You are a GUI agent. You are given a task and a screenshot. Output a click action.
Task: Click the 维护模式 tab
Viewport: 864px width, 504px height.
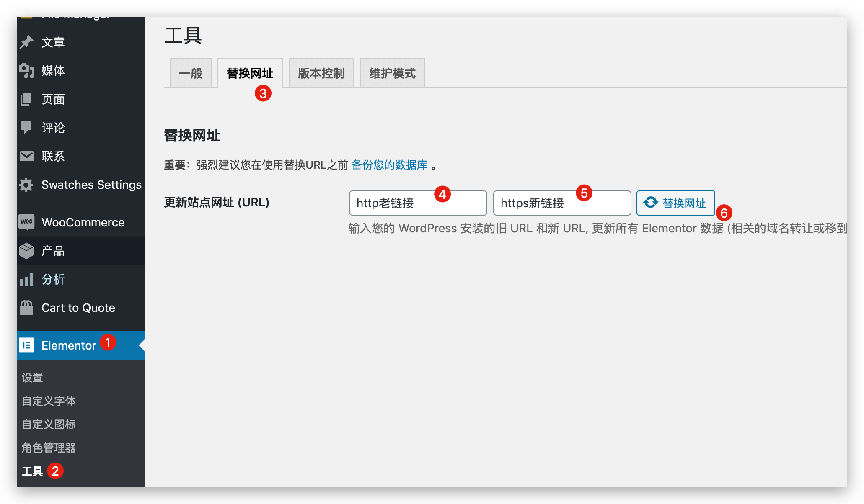392,73
